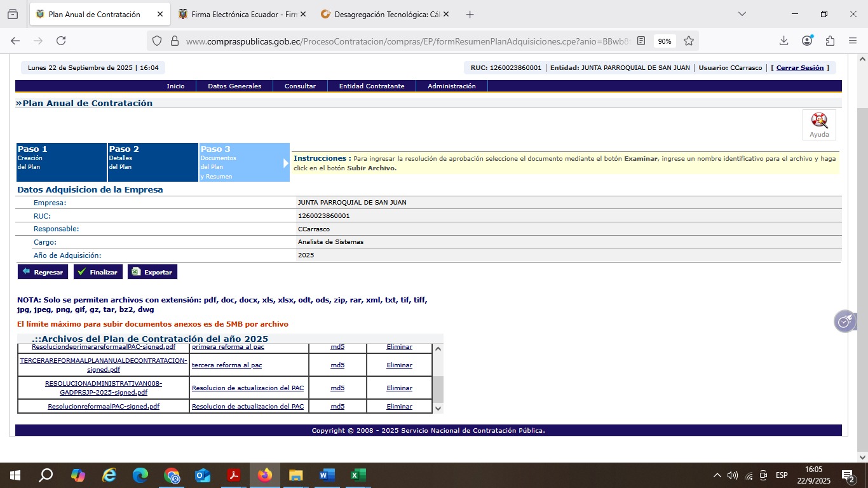Reset the 90% zoom level indicator

pyautogui.click(x=665, y=41)
